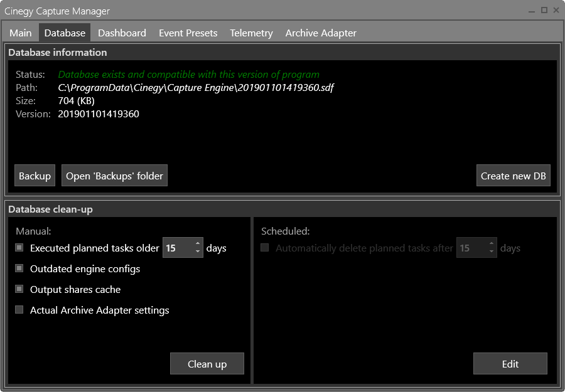This screenshot has height=392, width=565.
Task: Check 'Automatically delete planned tasks after'
Action: [x=264, y=248]
